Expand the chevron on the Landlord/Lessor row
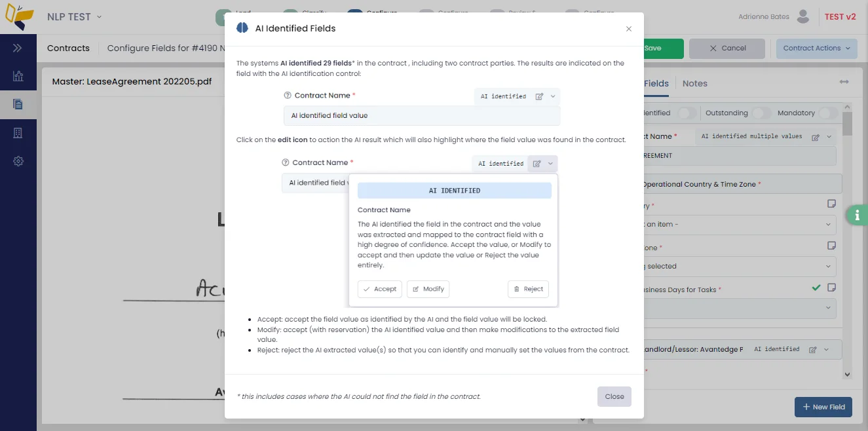Image resolution: width=868 pixels, height=431 pixels. (827, 350)
